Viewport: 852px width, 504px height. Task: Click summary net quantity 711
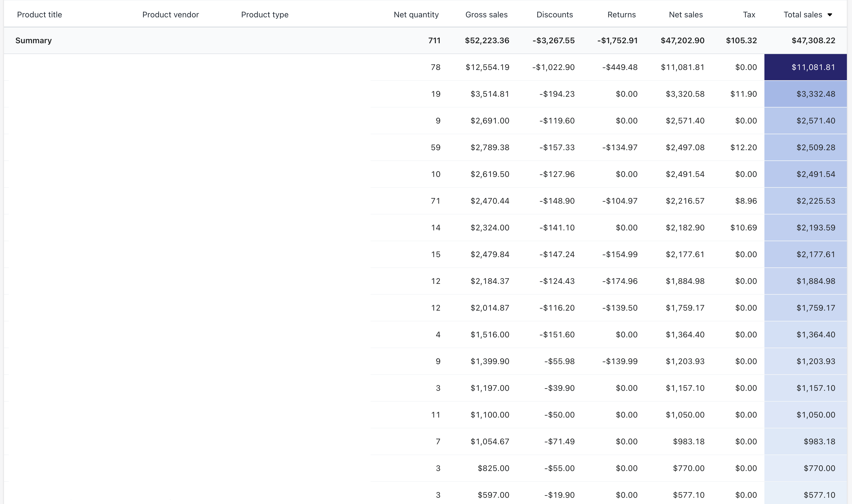click(434, 40)
